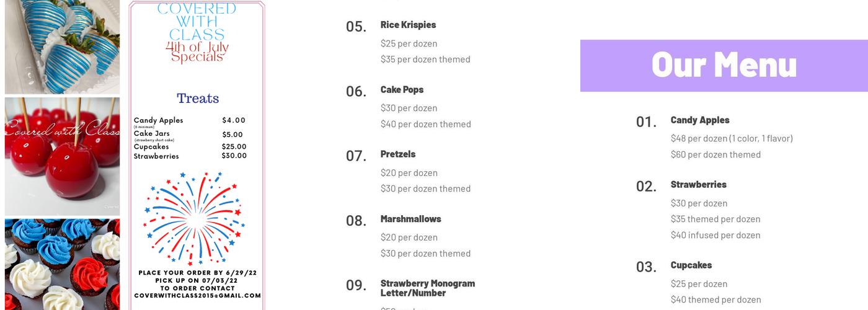The width and height of the screenshot is (868, 310).
Task: Open the blue-striped chocolate strawberries photo
Action: point(62,46)
